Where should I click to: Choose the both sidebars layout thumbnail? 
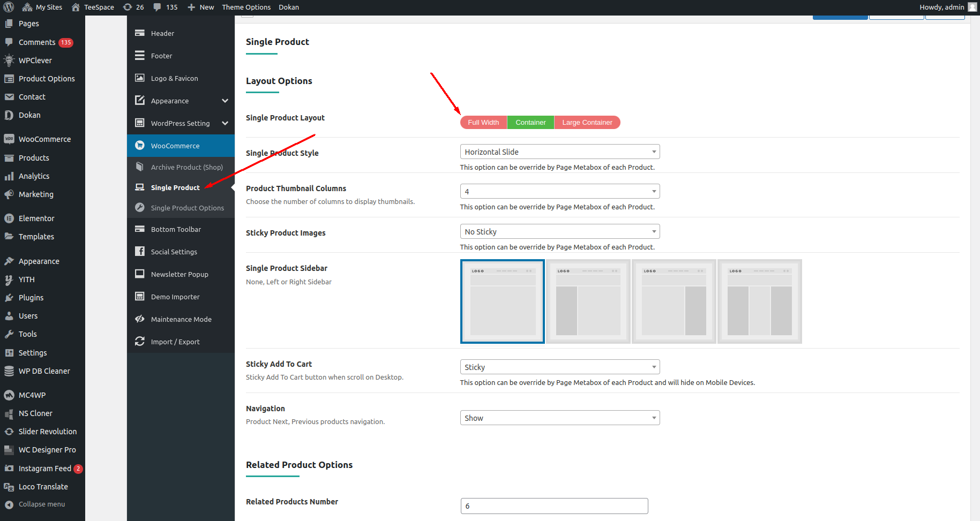coord(760,301)
